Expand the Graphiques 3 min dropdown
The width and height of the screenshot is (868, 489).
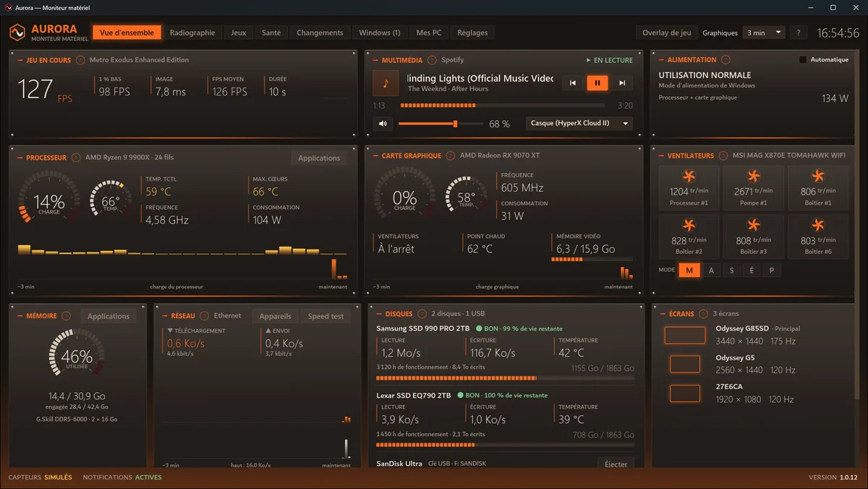tap(764, 33)
